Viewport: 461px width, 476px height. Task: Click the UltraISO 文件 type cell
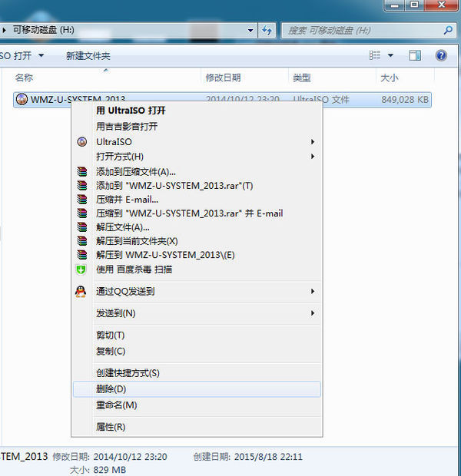(321, 100)
